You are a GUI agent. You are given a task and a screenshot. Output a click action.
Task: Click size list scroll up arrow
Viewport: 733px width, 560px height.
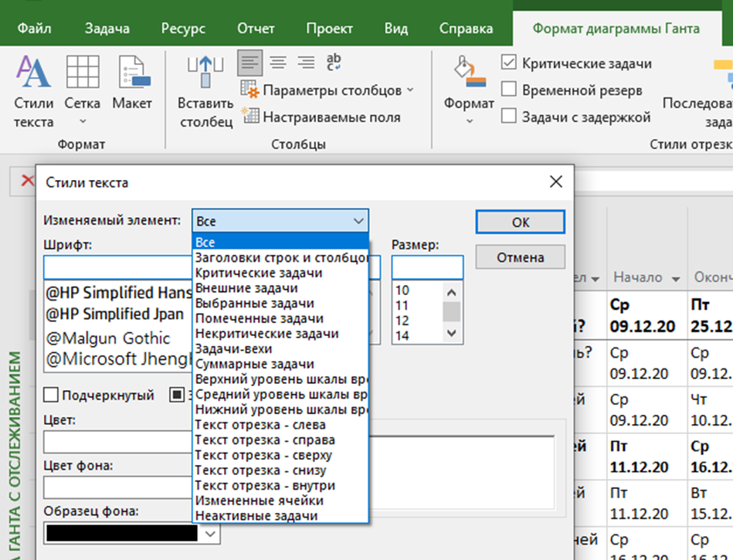[451, 293]
